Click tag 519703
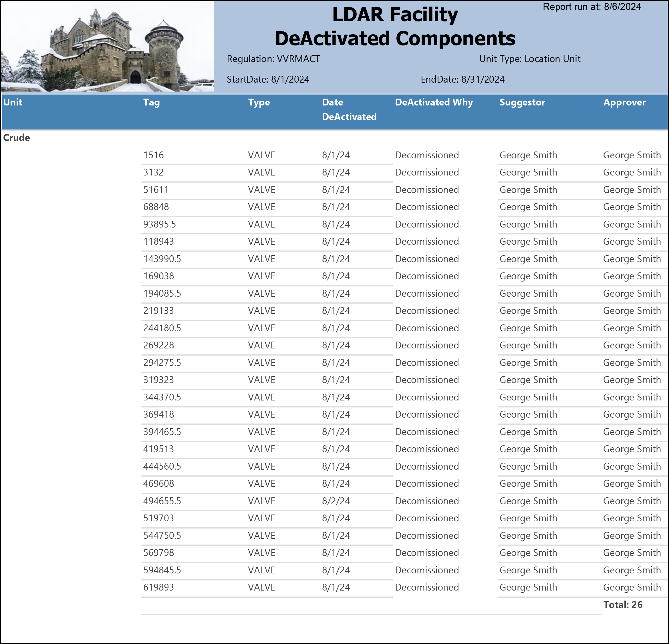This screenshot has width=669, height=644. tap(158, 518)
